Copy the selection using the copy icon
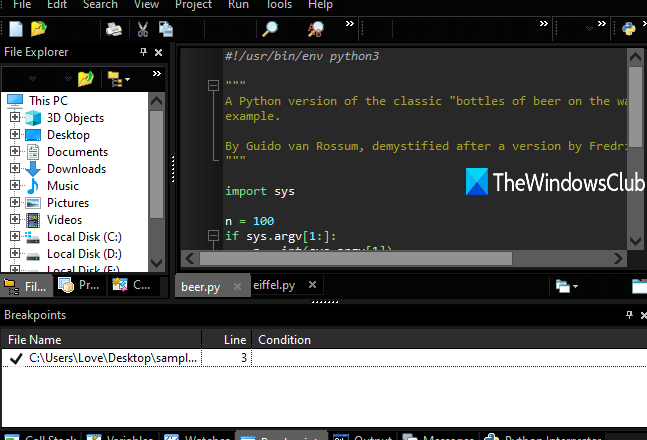Screen dimensions: 647x440 (x=166, y=29)
